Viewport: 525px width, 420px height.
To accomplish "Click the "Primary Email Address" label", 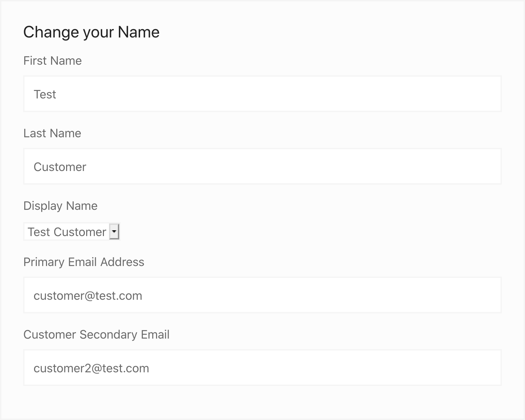I will tap(84, 262).
